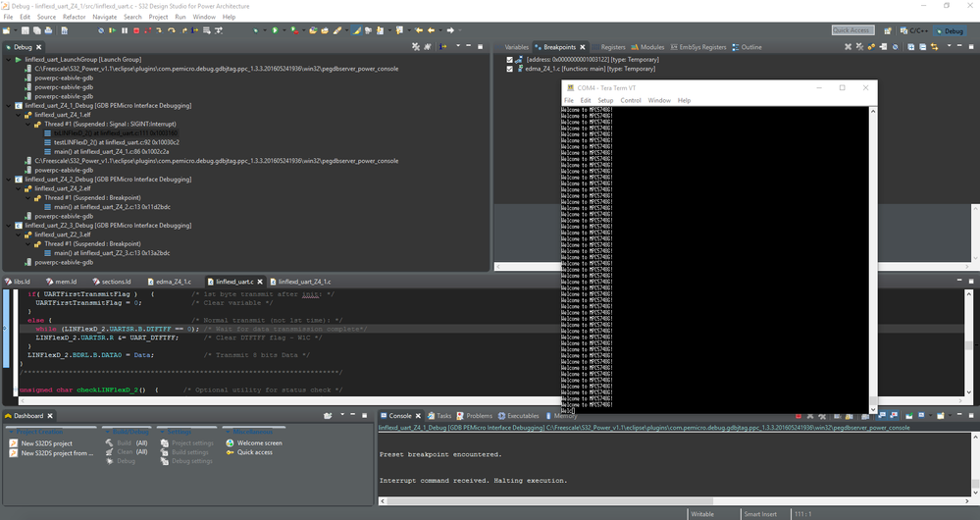Click the Save toolbar icon
Viewport: 980px width, 520px height.
click(x=25, y=30)
